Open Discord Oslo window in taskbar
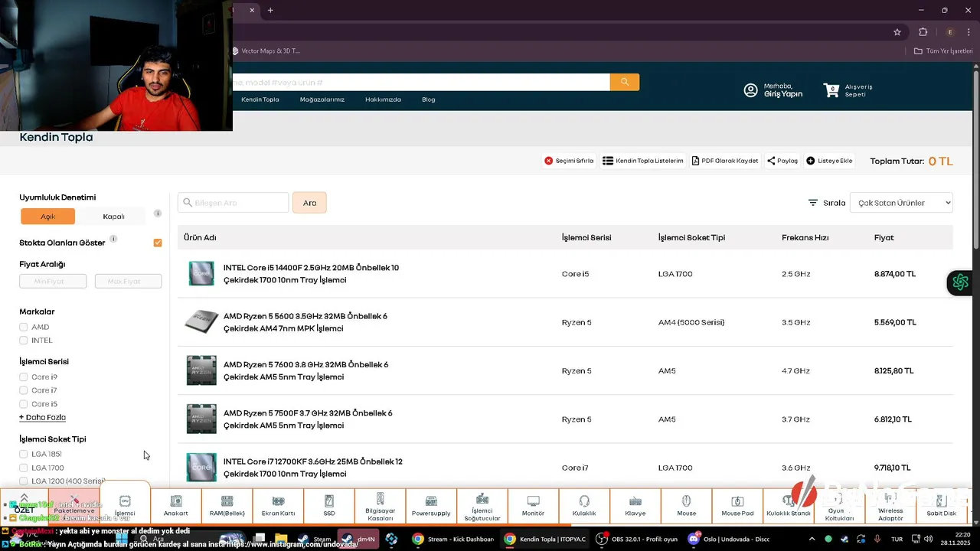Screen dimensions: 980x551 728,539
